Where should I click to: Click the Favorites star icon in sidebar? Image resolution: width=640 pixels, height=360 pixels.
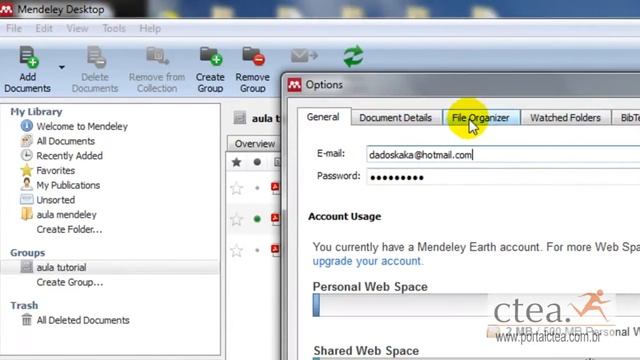pos(27,170)
